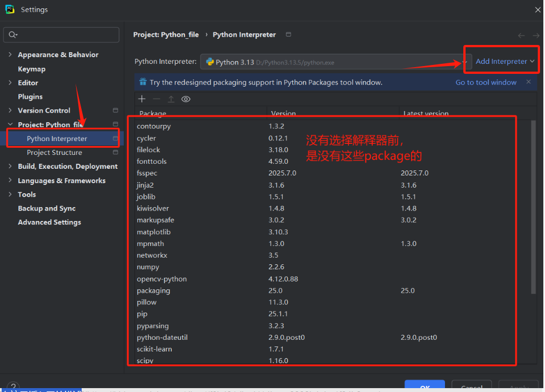Select the matplotlib package row

pos(333,232)
